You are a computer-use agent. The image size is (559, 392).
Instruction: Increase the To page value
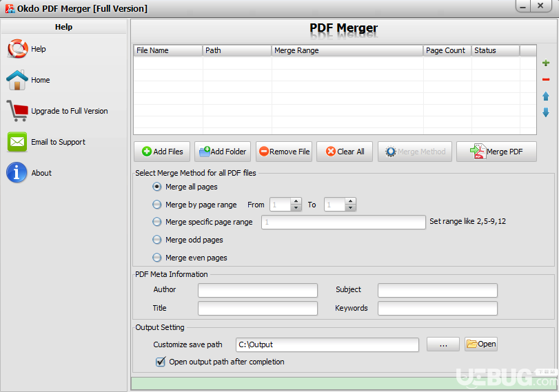tap(350, 201)
